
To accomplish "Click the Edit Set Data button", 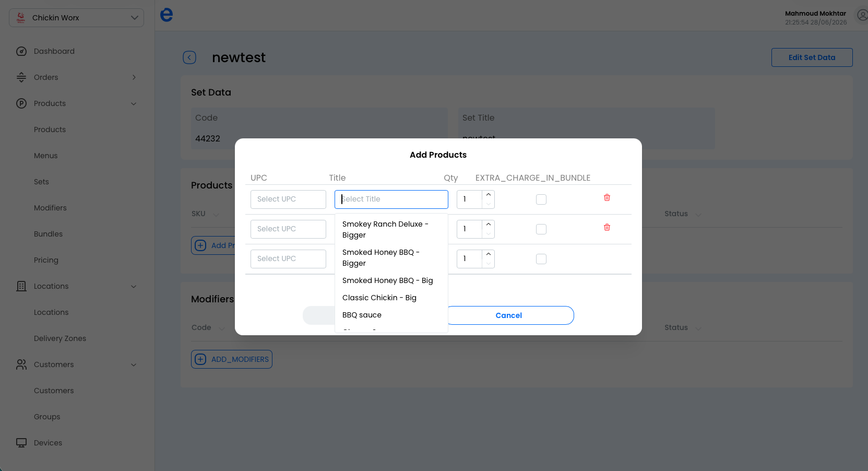I will pos(812,57).
